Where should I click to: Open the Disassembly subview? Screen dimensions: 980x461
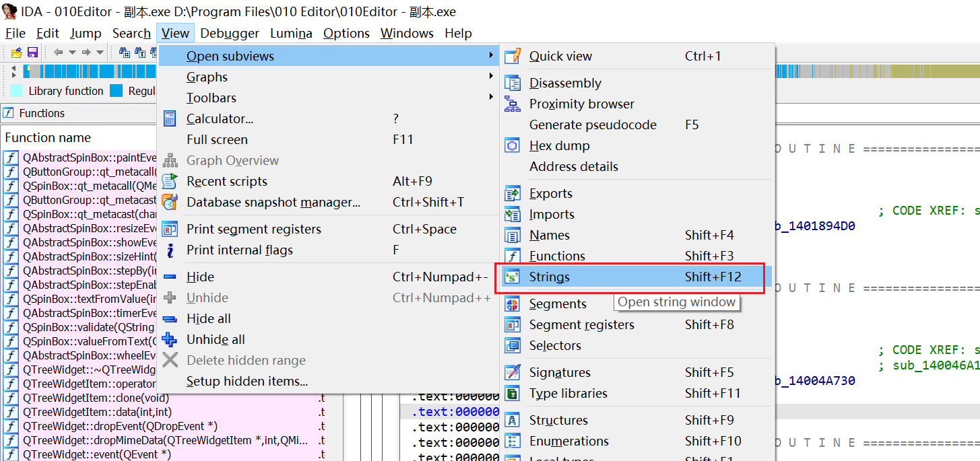pyautogui.click(x=636, y=83)
